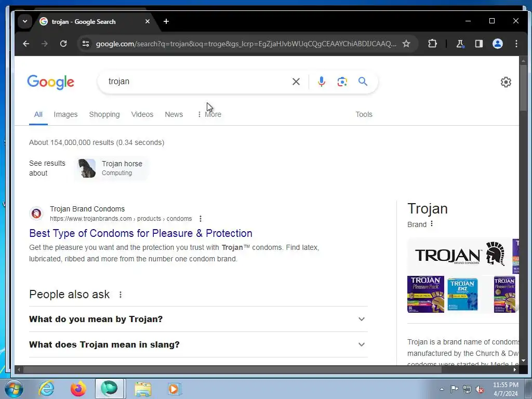Open the TROJAN logo image
Viewport: 532px width, 399px height.
pyautogui.click(x=459, y=256)
